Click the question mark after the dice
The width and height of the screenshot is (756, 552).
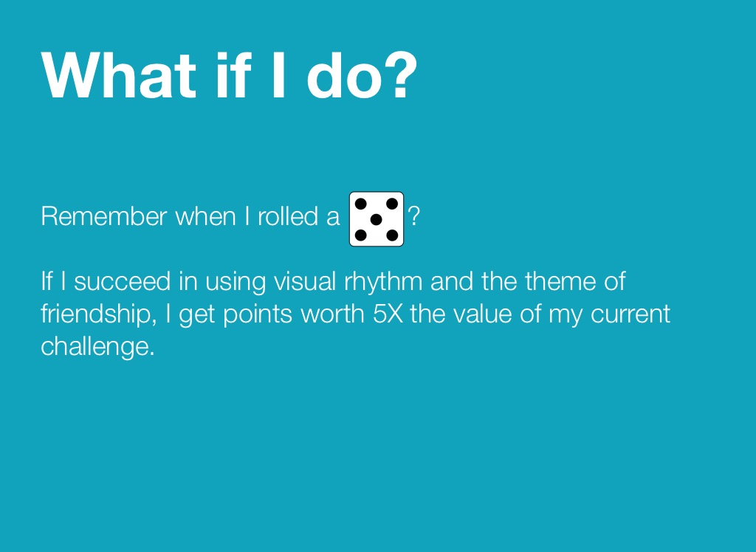pos(414,217)
